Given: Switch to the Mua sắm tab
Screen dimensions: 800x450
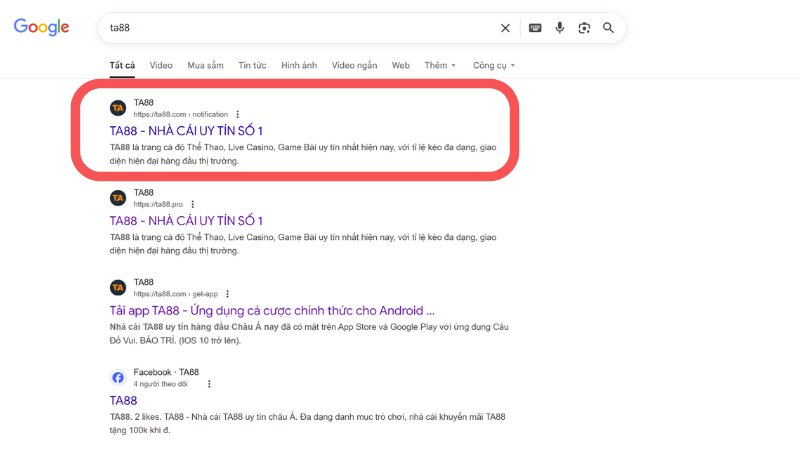Looking at the screenshot, I should 205,65.
